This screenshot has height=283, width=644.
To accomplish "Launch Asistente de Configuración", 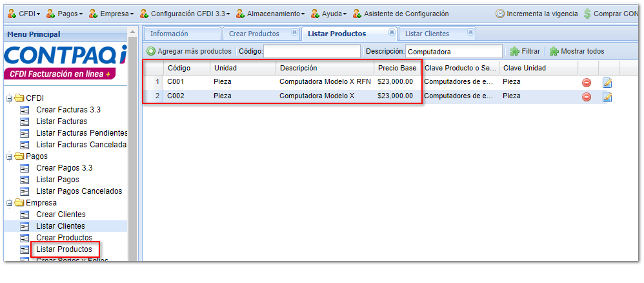I will (401, 14).
